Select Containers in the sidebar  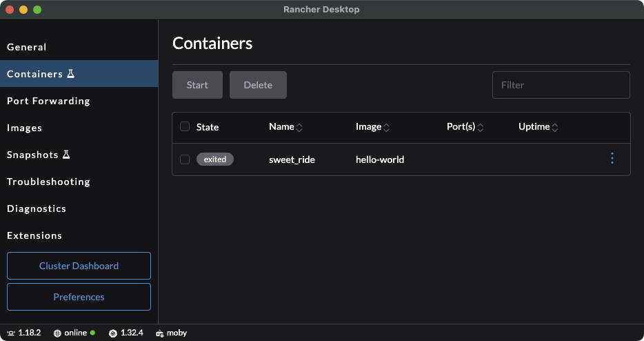79,74
